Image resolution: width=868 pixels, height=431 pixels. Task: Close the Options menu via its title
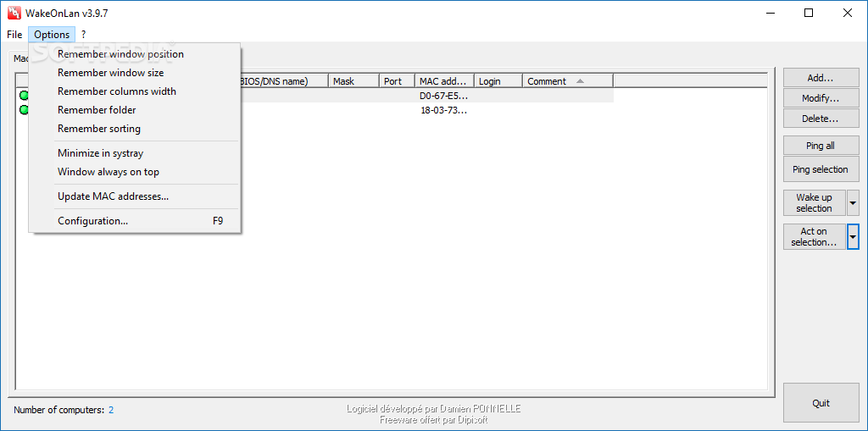(52, 35)
